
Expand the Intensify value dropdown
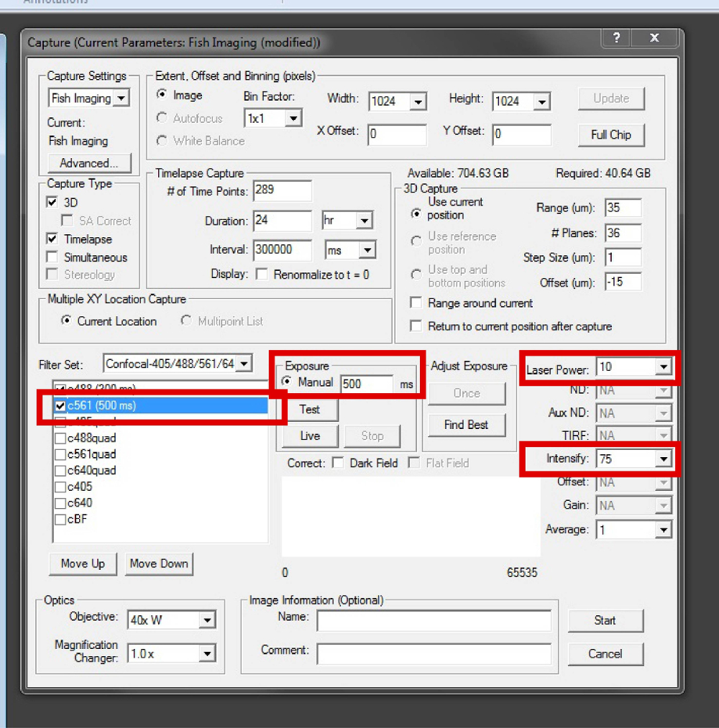661,459
